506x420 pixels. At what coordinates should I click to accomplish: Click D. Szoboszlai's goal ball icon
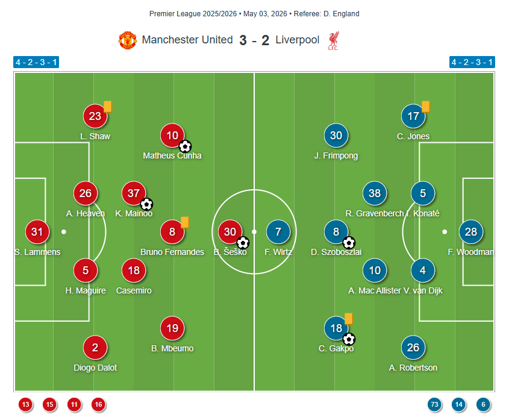[x=349, y=243]
